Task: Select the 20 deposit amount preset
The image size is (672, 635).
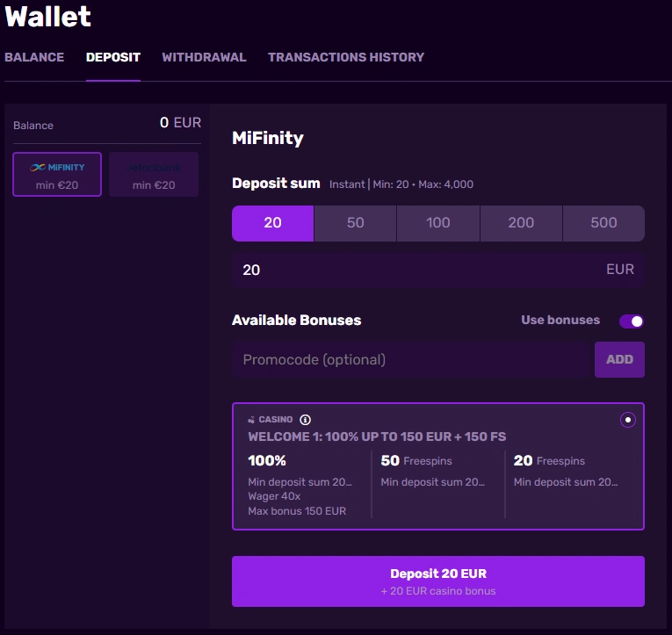Action: [x=272, y=223]
